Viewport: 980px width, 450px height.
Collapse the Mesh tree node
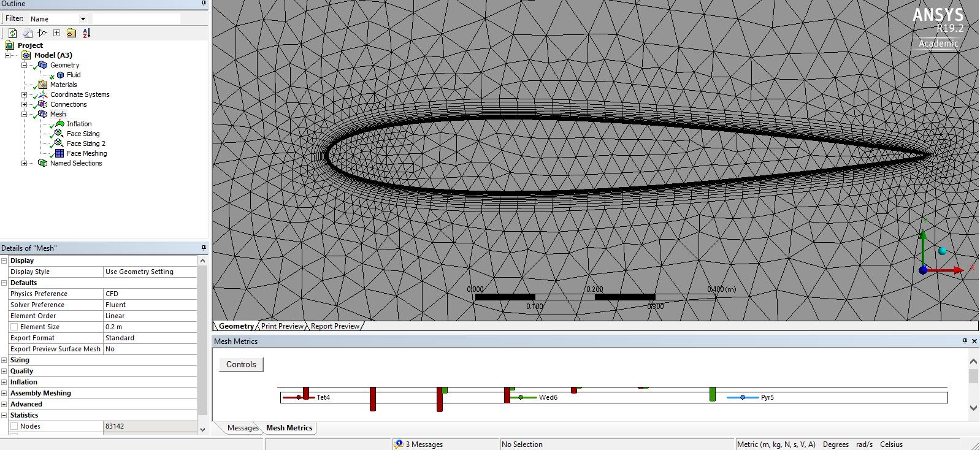click(25, 114)
